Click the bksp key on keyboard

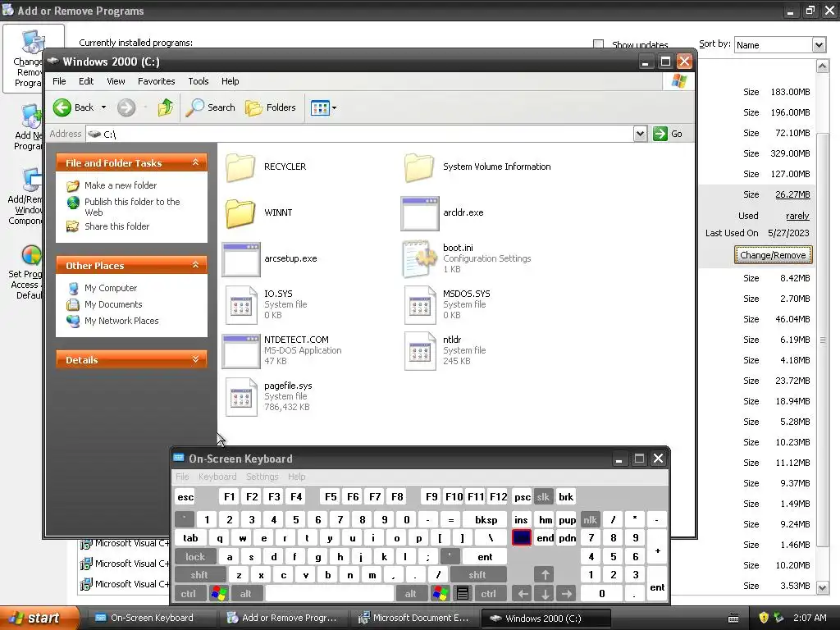[x=486, y=519]
